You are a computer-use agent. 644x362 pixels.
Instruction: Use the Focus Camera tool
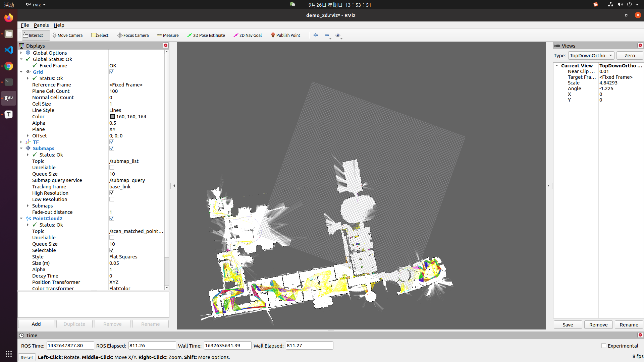point(132,35)
